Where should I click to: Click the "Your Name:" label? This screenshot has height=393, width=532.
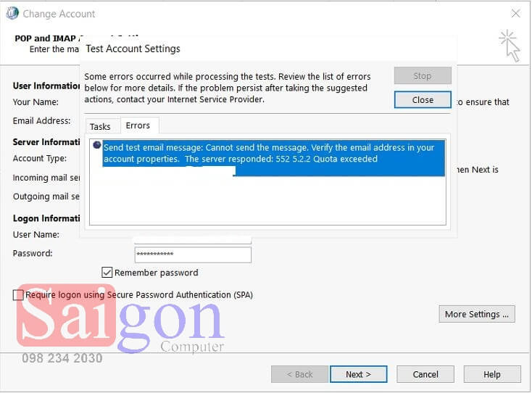click(x=36, y=102)
